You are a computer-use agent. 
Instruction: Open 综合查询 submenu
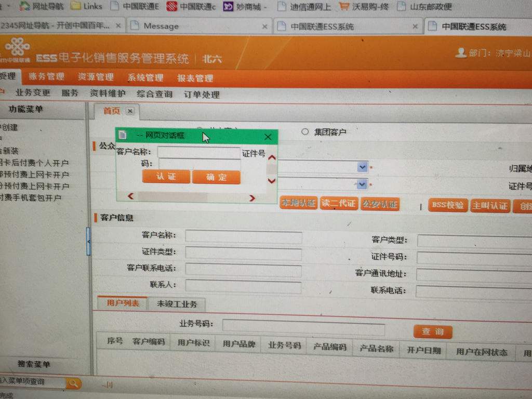pyautogui.click(x=155, y=94)
